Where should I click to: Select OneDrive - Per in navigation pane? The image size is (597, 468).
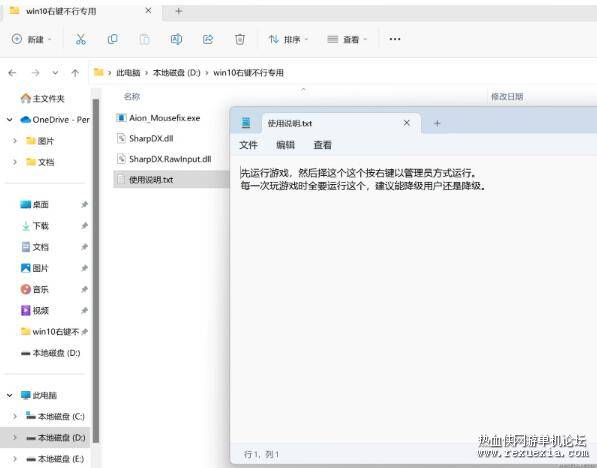55,120
